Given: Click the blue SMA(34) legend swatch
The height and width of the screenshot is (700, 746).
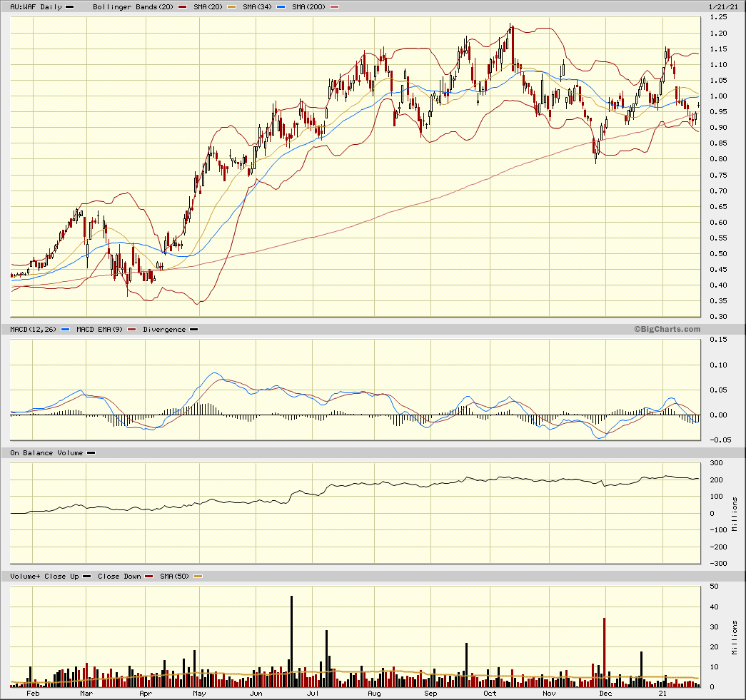Looking at the screenshot, I should 281,7.
